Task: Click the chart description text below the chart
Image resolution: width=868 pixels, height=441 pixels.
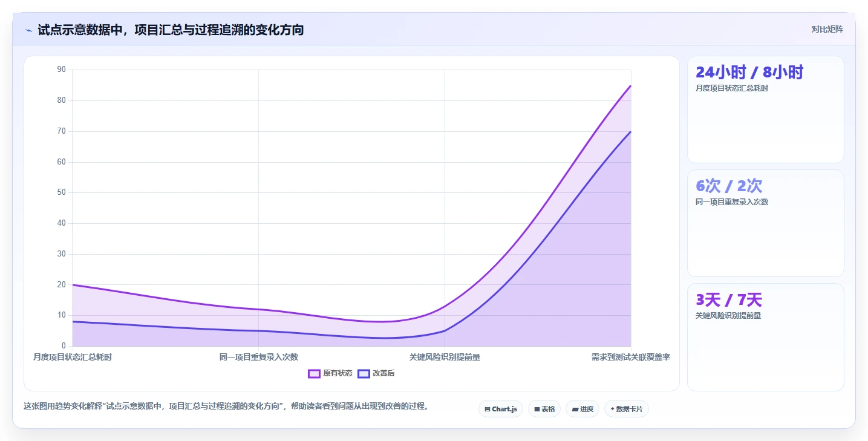Action: (226, 406)
